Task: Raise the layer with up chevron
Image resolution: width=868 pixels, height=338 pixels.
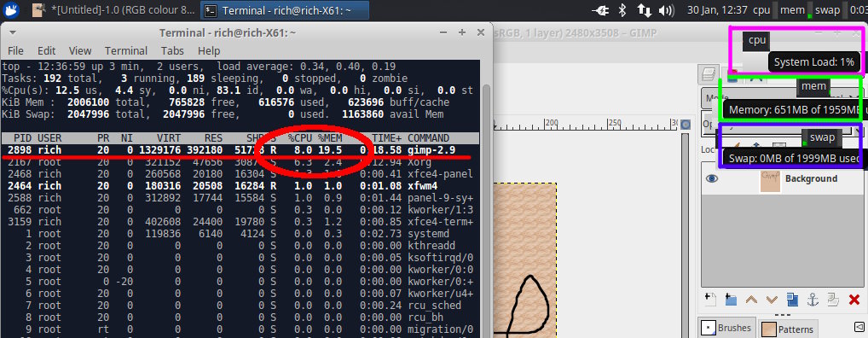Action: [x=751, y=300]
